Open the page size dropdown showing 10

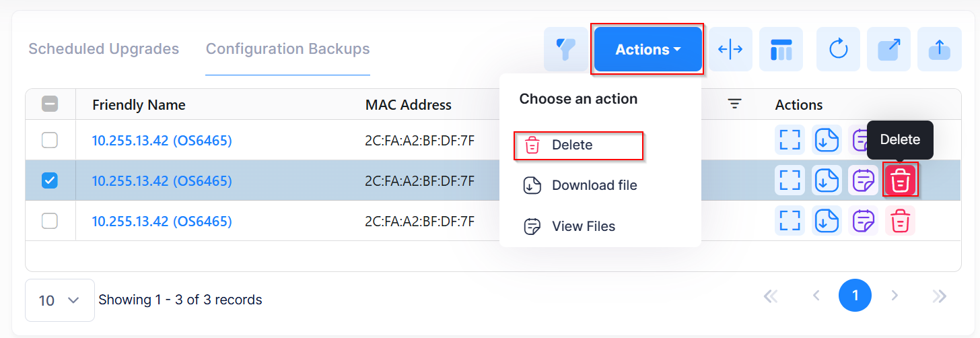tap(59, 300)
